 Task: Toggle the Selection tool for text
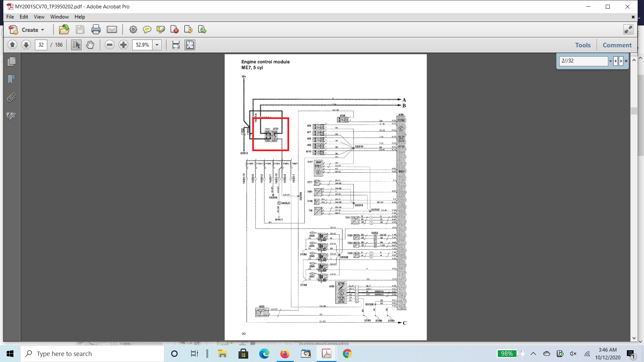click(x=76, y=45)
